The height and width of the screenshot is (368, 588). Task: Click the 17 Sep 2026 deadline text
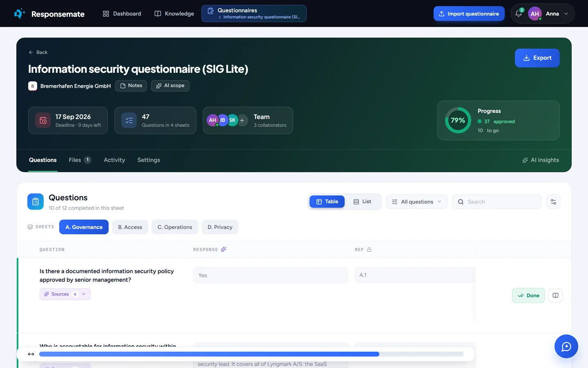pyautogui.click(x=73, y=117)
